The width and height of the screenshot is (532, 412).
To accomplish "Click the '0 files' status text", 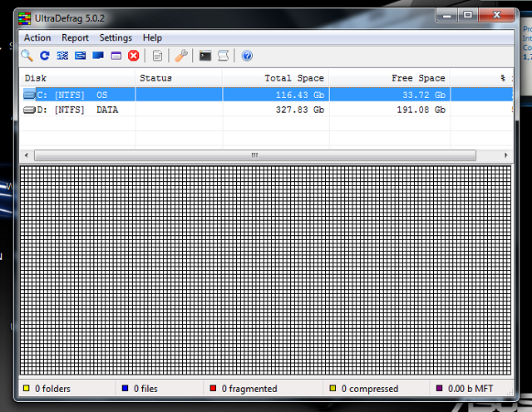I will point(146,389).
